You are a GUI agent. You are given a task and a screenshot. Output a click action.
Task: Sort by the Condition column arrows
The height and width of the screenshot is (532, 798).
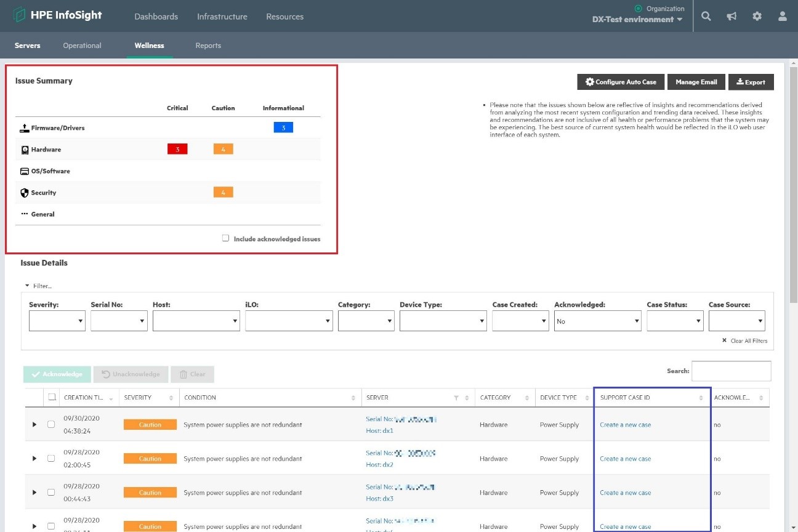coord(353,398)
